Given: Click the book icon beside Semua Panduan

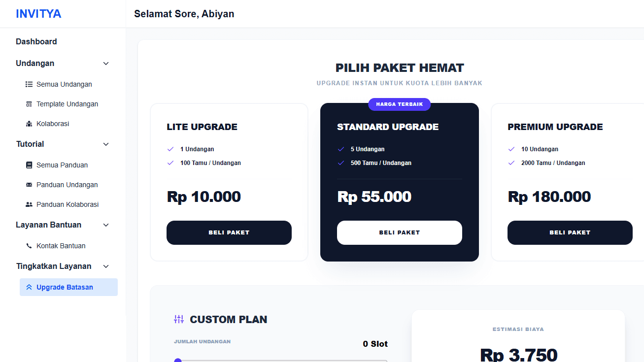Looking at the screenshot, I should (x=29, y=165).
